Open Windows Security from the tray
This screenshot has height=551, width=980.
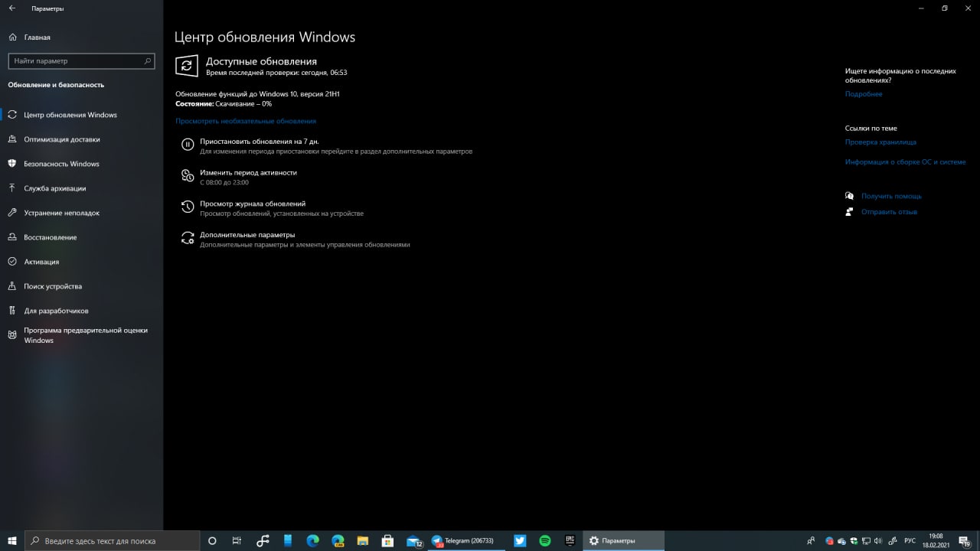(x=854, y=541)
